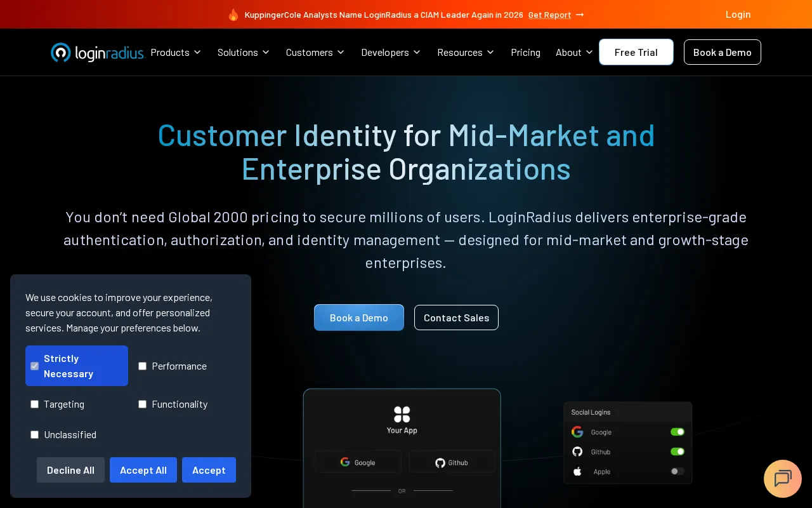Viewport: 812px width, 508px height.
Task: Check the Performance cookies checkbox
Action: tap(143, 366)
